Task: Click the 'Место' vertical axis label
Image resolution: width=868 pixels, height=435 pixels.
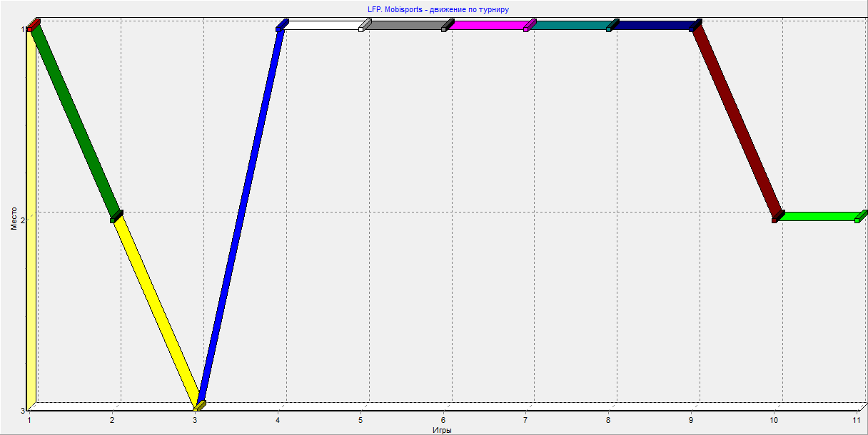Action: coord(14,216)
